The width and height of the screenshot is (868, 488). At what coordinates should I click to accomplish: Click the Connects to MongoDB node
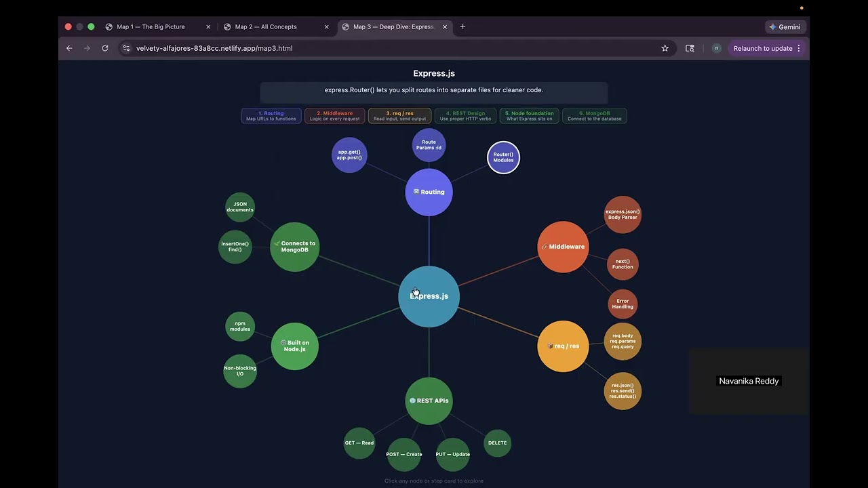click(x=294, y=247)
